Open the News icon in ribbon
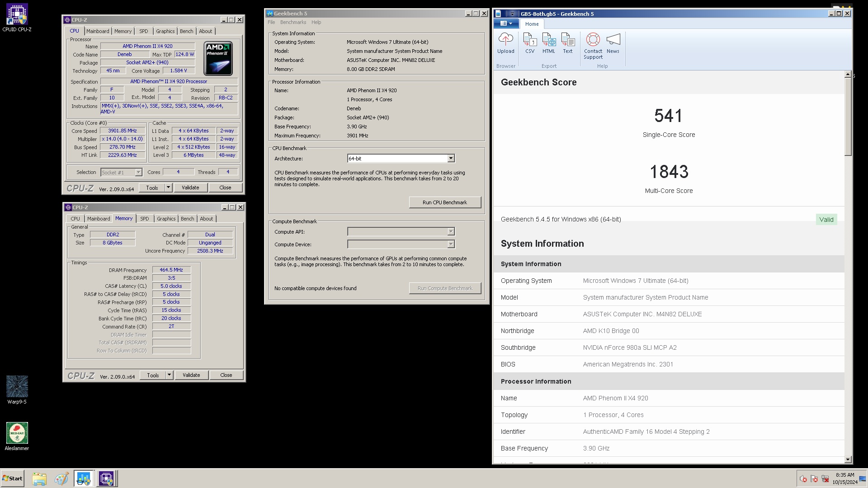Screen dimensions: 868x488 click(613, 43)
